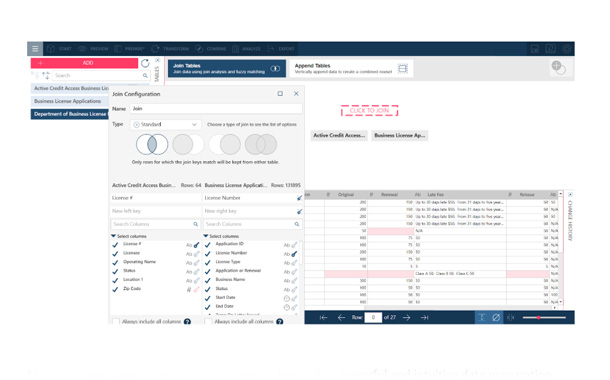
Task: Open the hamburger menu icon
Action: click(35, 49)
